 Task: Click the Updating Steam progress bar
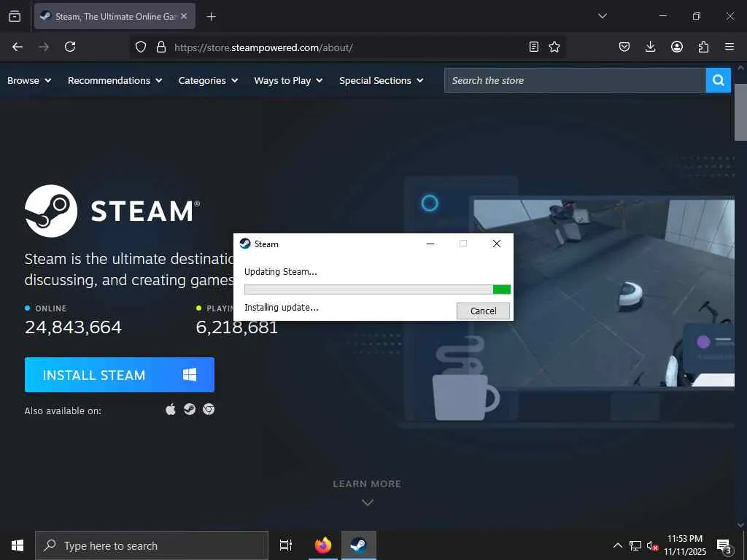point(377,289)
